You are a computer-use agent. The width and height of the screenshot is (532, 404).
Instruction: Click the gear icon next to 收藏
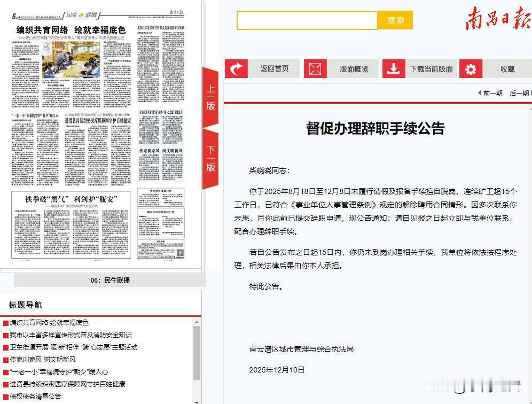[471, 68]
